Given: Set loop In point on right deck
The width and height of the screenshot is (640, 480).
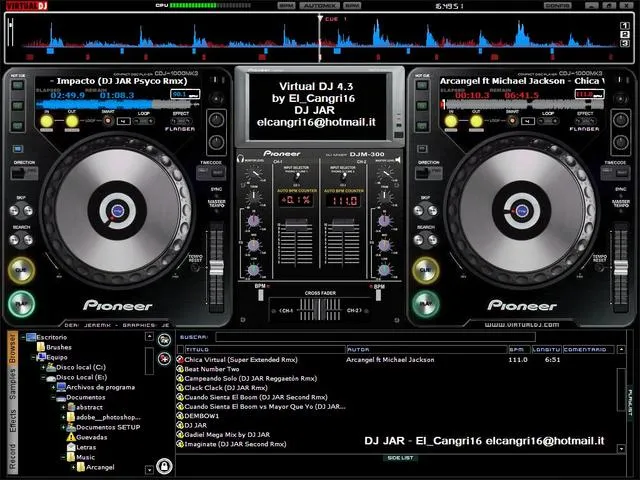Looking at the screenshot, I should coord(451,121).
